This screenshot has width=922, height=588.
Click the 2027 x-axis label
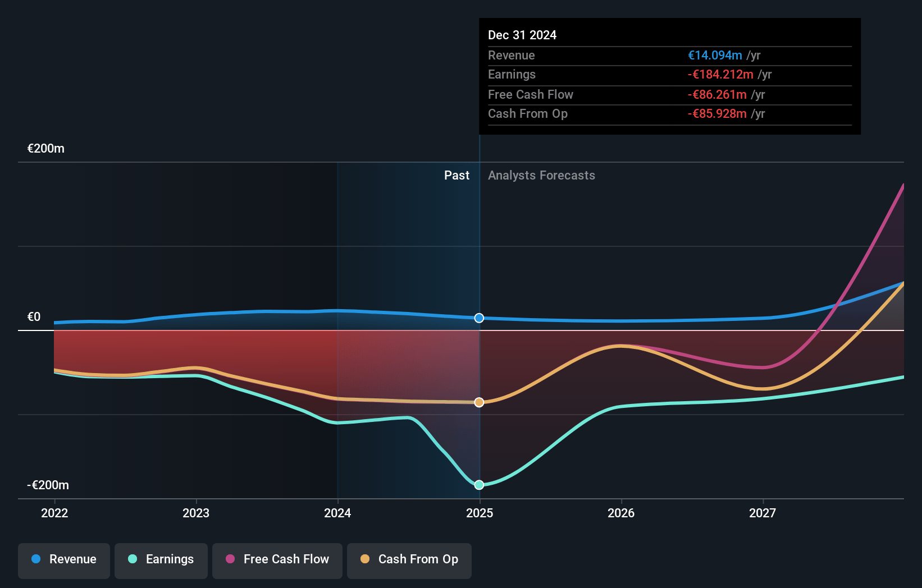(763, 513)
